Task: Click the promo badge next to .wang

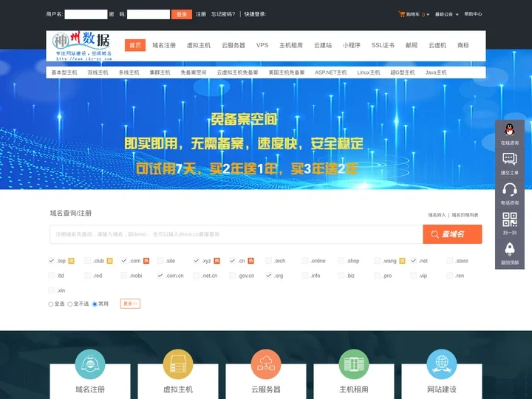Action: (x=402, y=261)
